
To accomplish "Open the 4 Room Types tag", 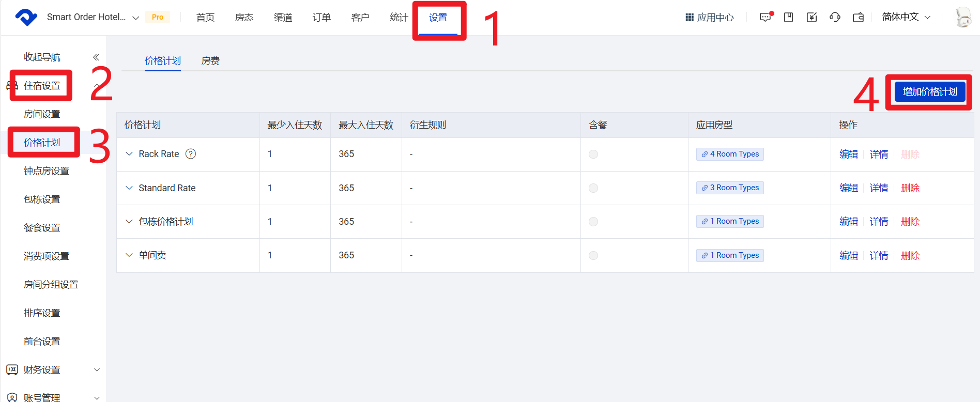I will pos(730,154).
